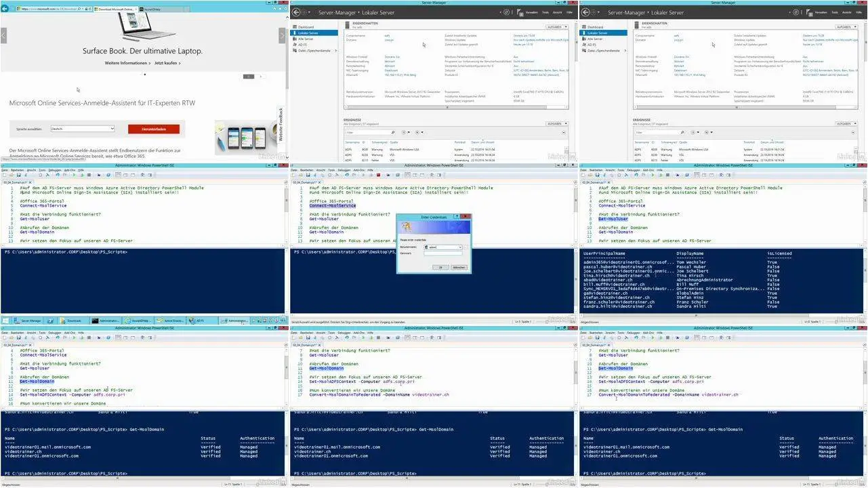Click the Kennwort field in Enter Credentials dialog
This screenshot has width=868, height=488.
tap(442, 253)
